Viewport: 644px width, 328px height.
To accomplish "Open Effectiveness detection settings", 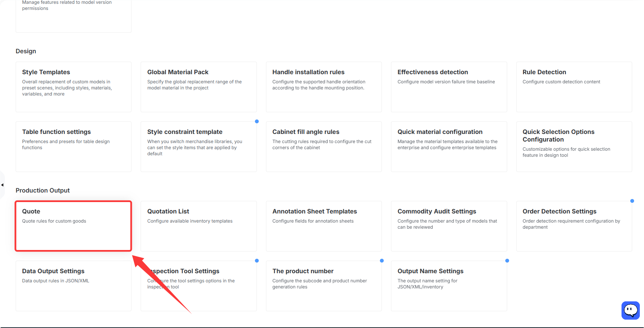I will pyautogui.click(x=449, y=87).
